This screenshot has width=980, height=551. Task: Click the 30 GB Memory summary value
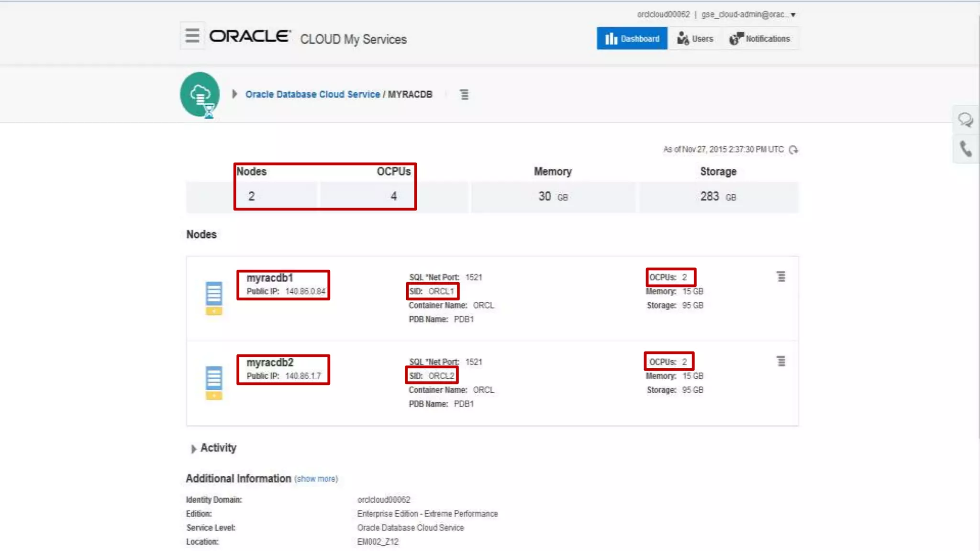pyautogui.click(x=553, y=197)
